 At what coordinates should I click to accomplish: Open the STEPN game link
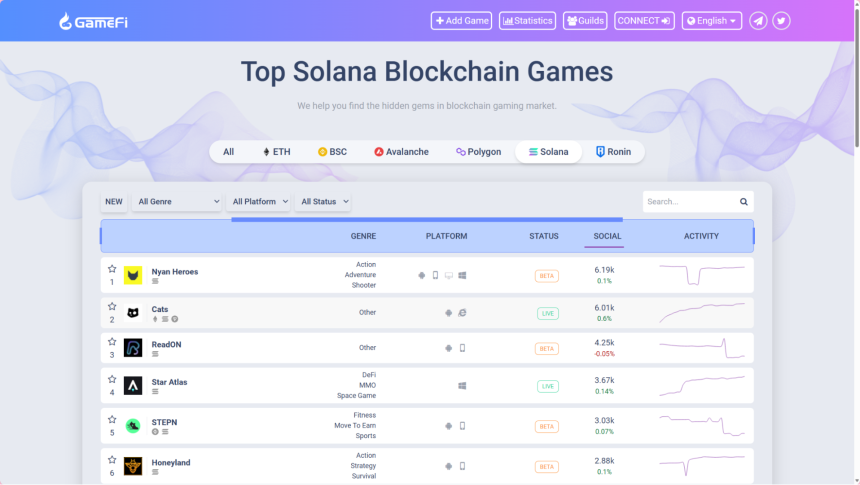[164, 422]
